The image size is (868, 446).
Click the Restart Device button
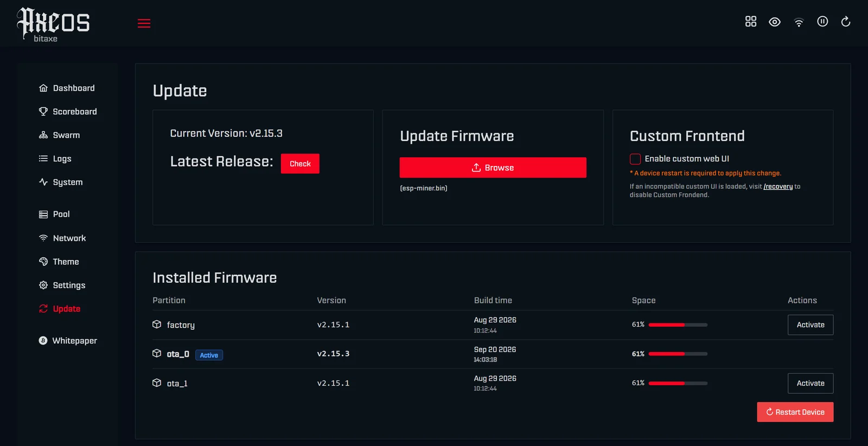click(x=795, y=412)
